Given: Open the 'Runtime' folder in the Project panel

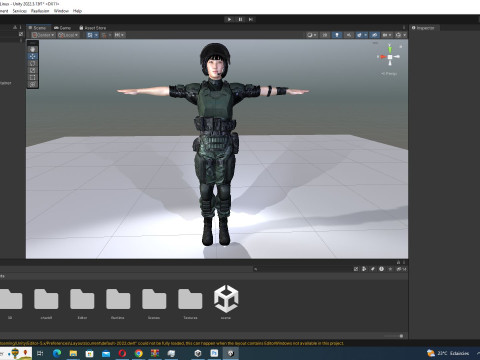Looking at the screenshot, I should click(x=118, y=303).
